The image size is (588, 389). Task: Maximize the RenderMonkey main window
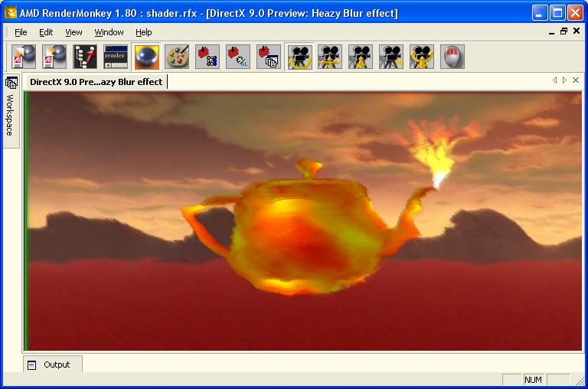point(557,13)
